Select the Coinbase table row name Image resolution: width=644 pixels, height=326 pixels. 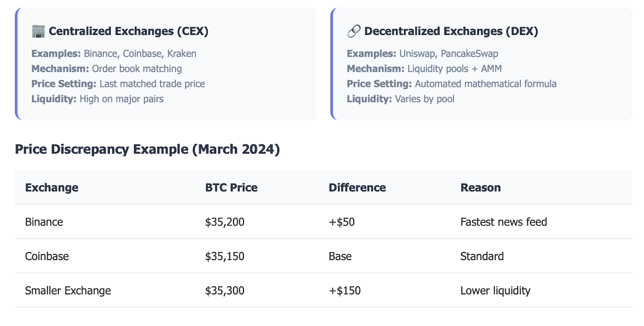[x=47, y=256]
